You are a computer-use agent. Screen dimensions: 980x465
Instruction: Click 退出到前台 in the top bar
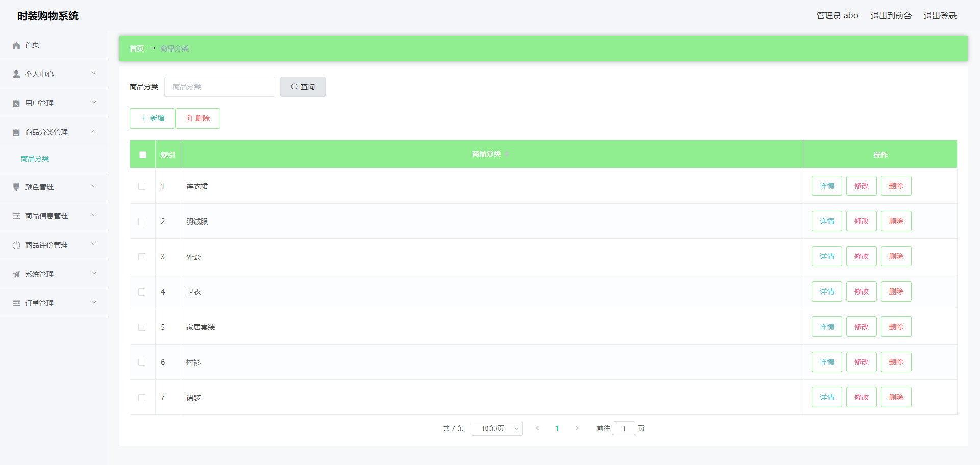pyautogui.click(x=891, y=16)
